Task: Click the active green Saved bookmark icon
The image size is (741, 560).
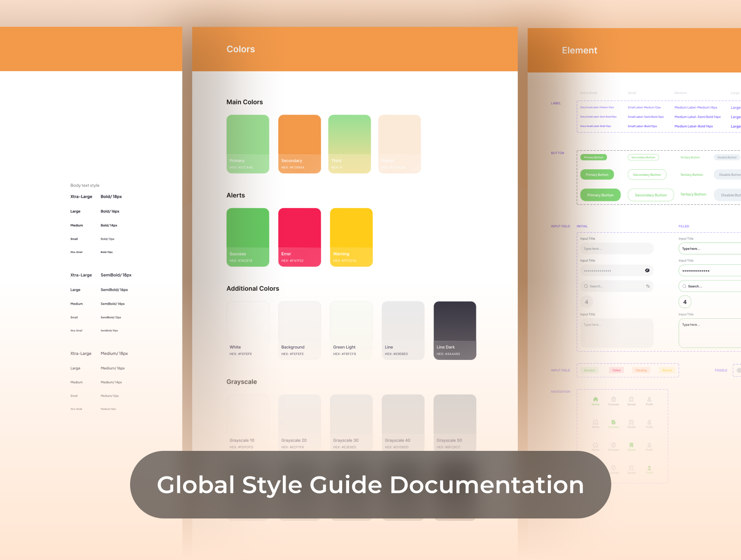Action: pyautogui.click(x=631, y=445)
